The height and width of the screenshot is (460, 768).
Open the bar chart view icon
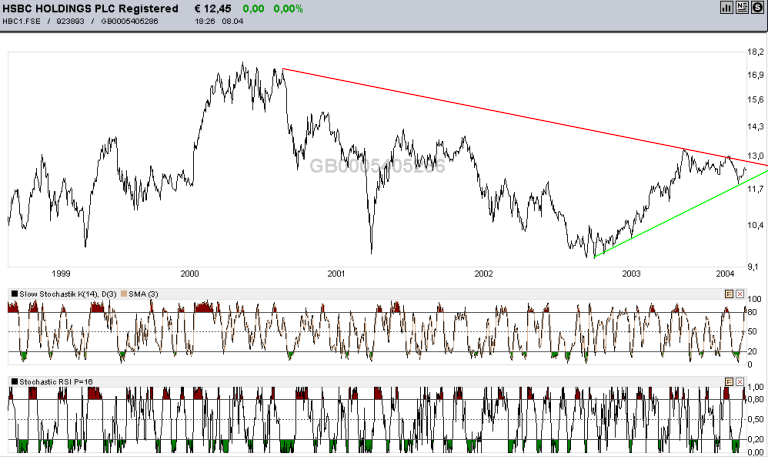coord(726,7)
